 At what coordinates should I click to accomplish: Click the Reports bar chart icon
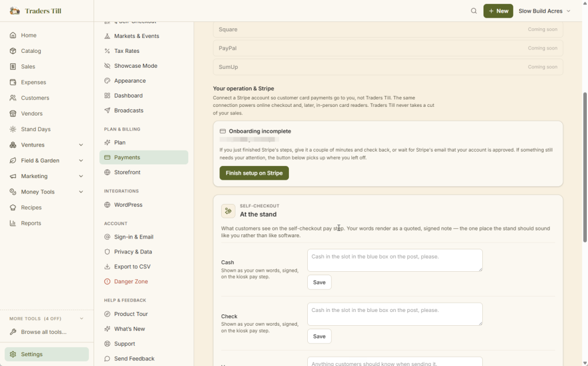(x=13, y=223)
